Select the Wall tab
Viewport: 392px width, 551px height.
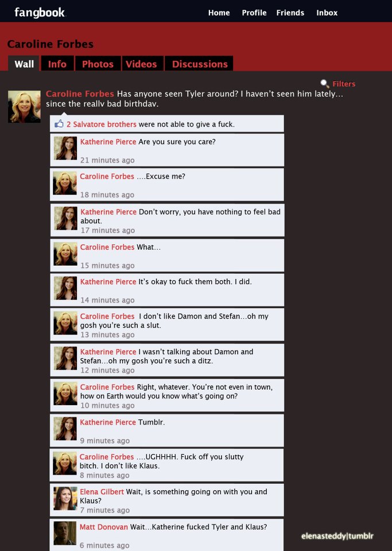pos(24,64)
